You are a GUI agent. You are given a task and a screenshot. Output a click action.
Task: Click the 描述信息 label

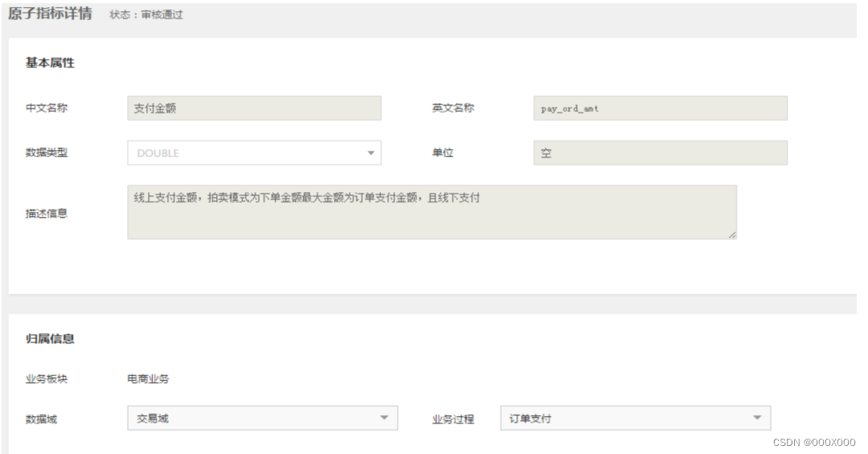[x=47, y=213]
